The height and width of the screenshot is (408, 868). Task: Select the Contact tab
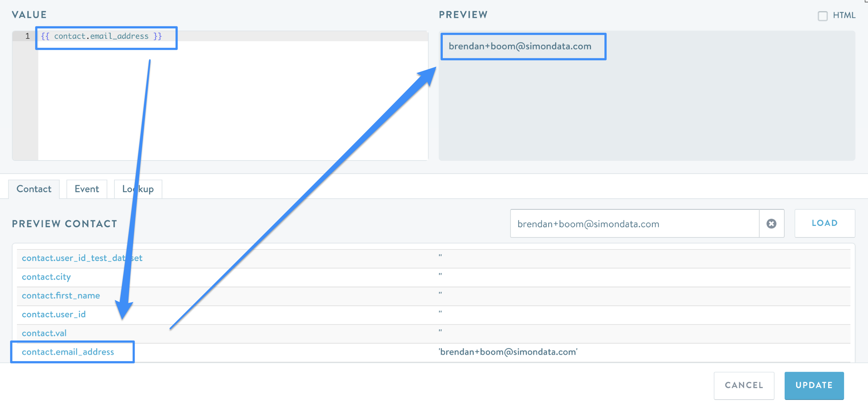34,189
